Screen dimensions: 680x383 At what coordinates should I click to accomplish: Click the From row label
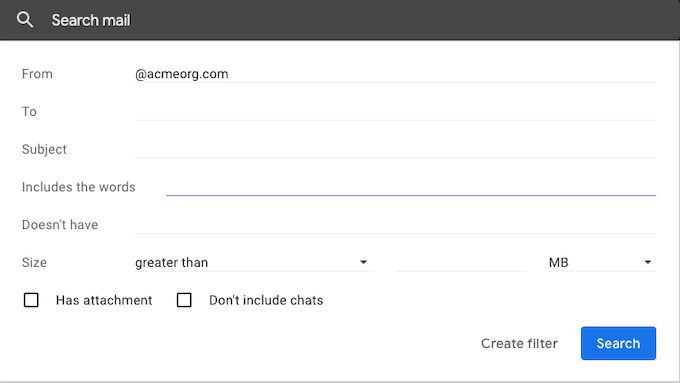click(x=37, y=74)
